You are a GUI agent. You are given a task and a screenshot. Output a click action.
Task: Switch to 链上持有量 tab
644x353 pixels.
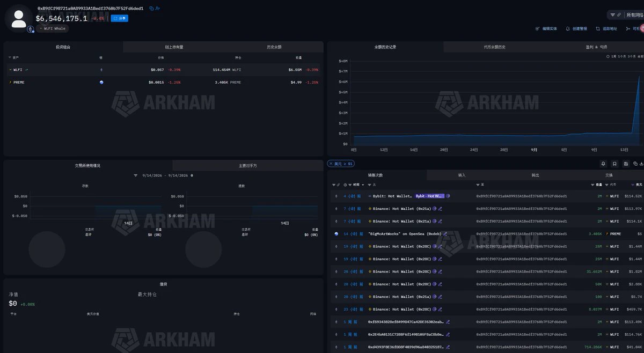[x=174, y=47]
